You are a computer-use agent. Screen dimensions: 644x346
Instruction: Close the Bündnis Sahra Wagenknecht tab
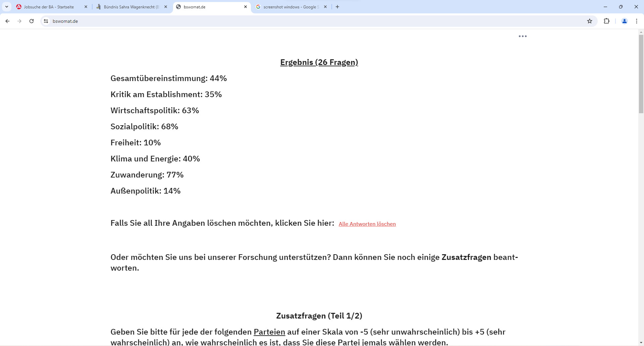click(166, 7)
